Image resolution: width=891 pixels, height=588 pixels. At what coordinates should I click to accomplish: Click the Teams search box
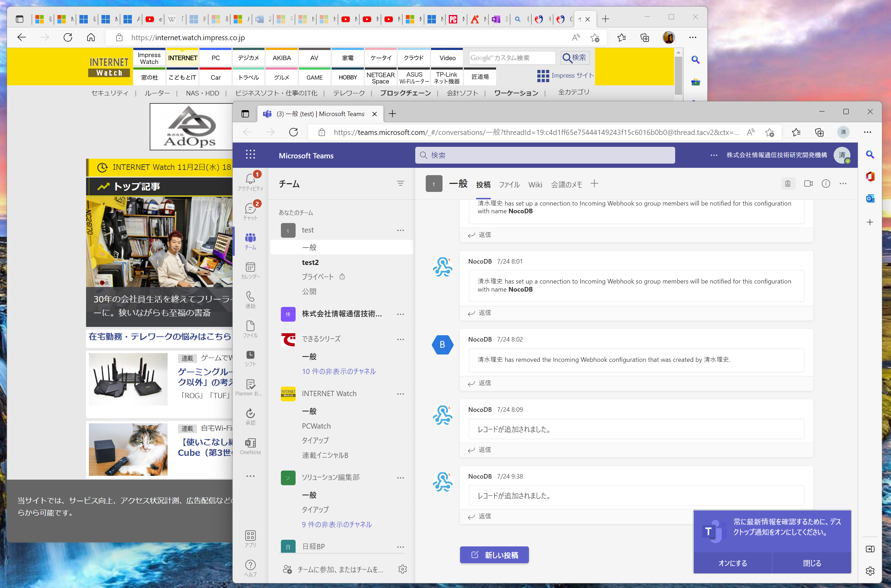544,155
